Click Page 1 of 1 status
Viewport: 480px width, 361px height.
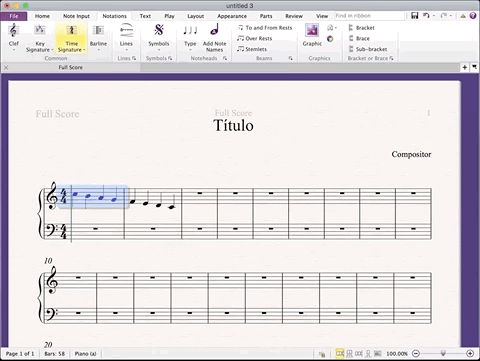point(20,354)
